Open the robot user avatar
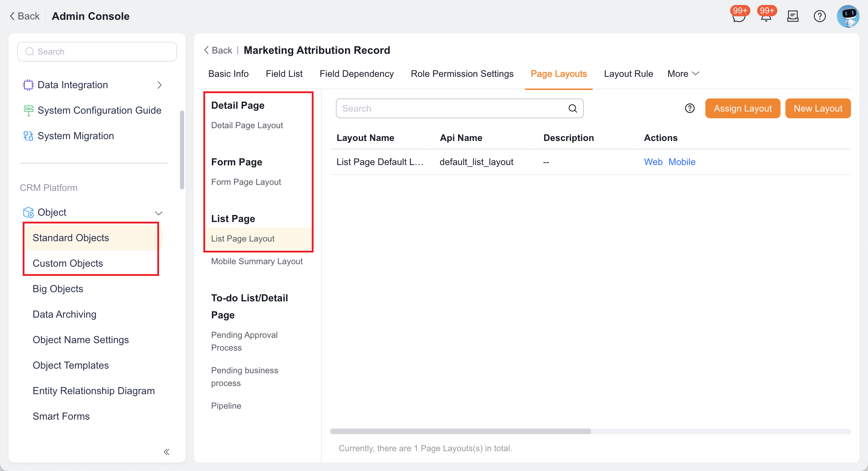The height and width of the screenshot is (471, 868). (848, 16)
